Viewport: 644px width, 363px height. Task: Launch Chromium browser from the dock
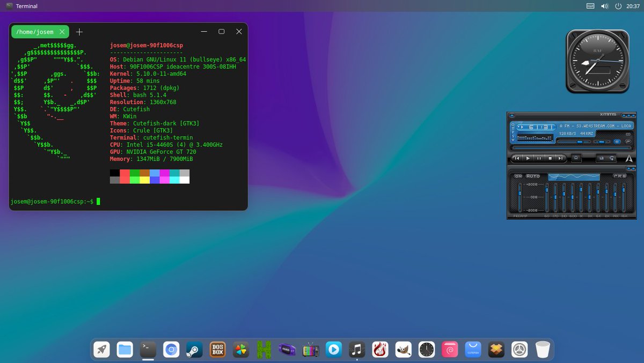point(171,350)
